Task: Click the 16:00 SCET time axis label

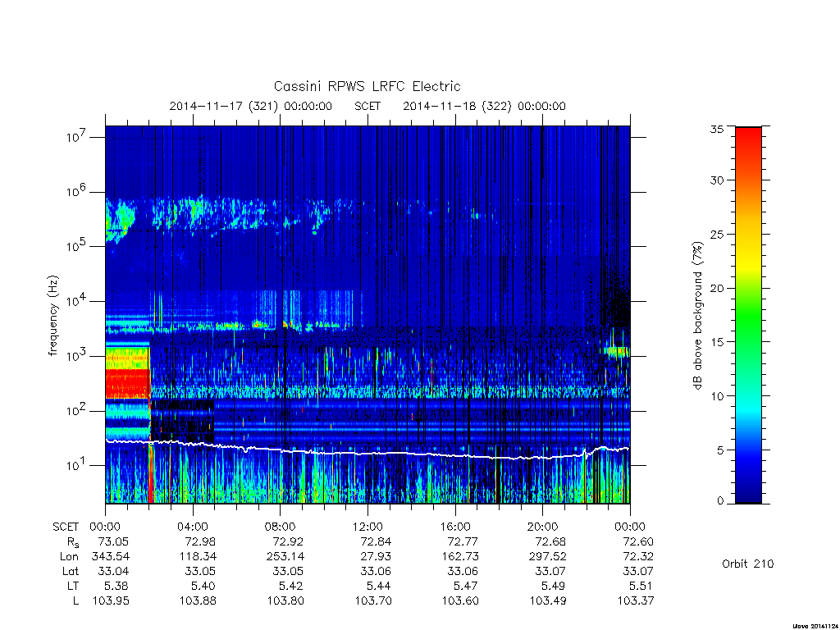Action: [x=454, y=527]
